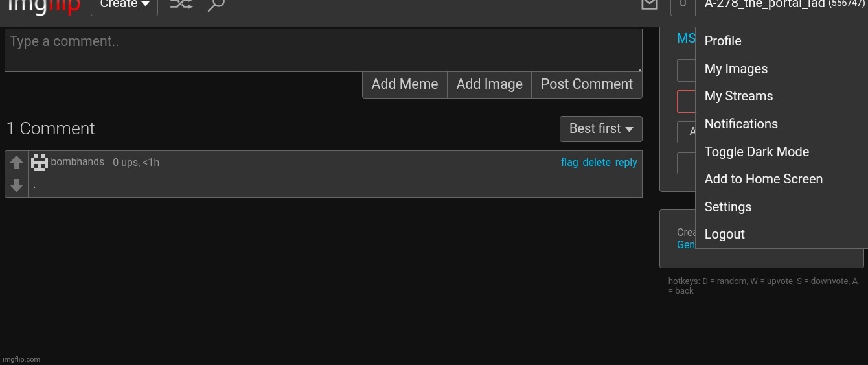Open the mail inbox envelope icon
The width and height of the screenshot is (868, 365).
(x=649, y=5)
